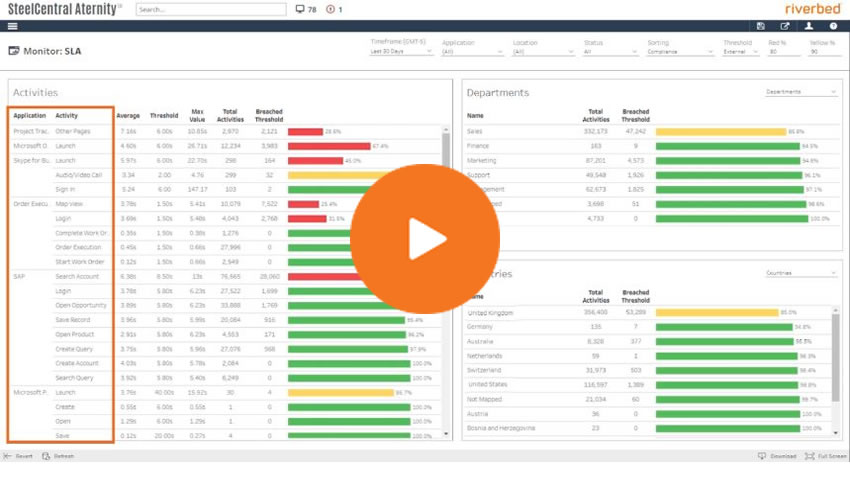Click the monitored devices count icon

(x=300, y=9)
